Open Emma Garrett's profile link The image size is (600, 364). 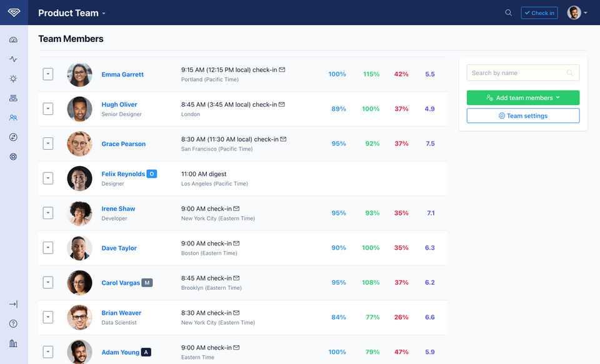[x=122, y=74]
